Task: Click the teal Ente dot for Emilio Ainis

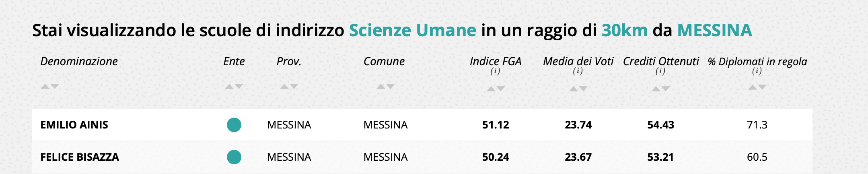Action: [234, 125]
